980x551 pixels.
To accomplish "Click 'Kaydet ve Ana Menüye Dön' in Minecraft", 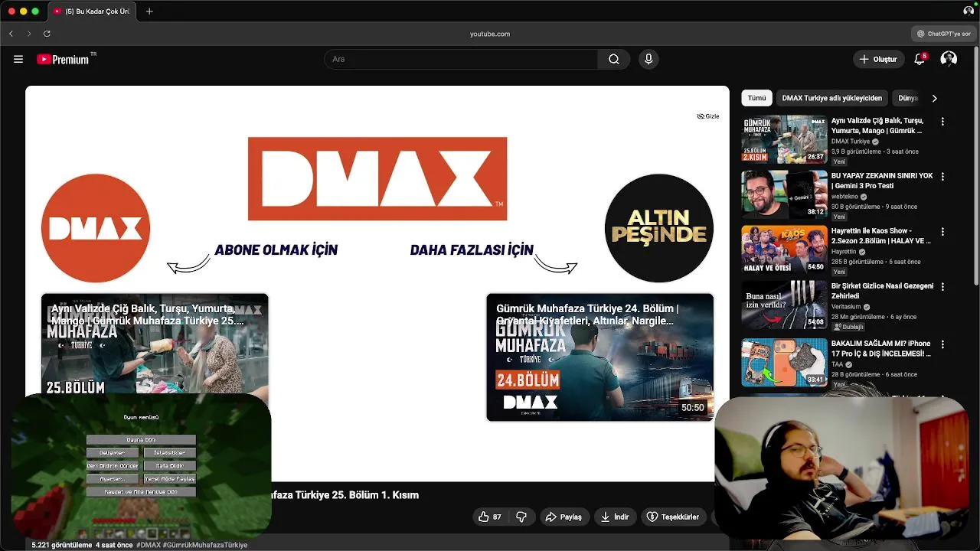I will 141,492.
